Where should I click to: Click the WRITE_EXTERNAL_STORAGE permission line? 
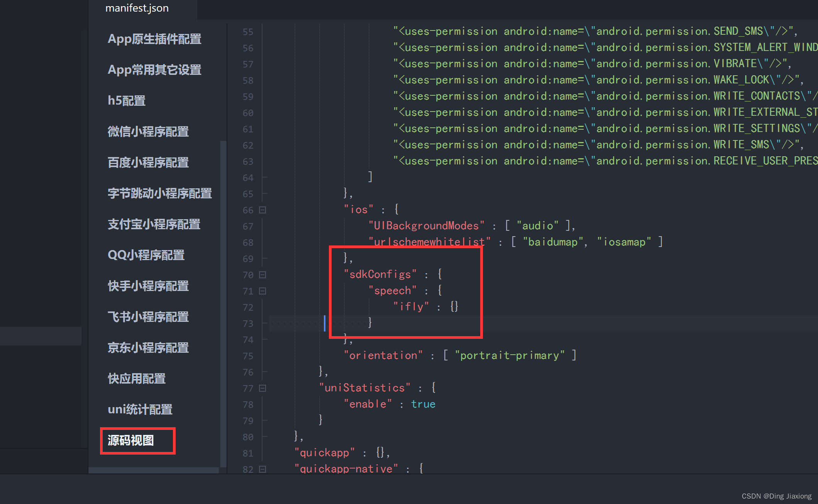coord(605,112)
